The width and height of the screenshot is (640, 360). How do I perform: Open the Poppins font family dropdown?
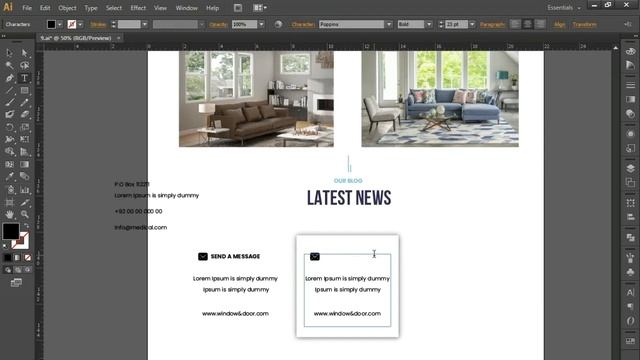pos(389,24)
